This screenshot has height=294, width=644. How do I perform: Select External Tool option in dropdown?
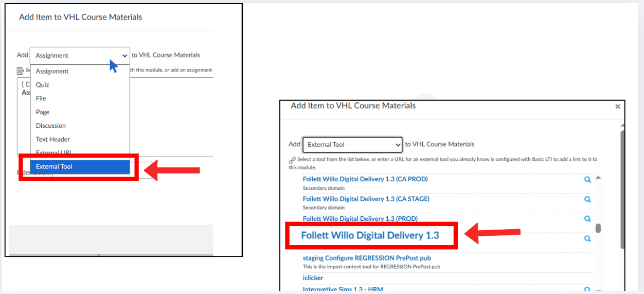click(x=80, y=167)
